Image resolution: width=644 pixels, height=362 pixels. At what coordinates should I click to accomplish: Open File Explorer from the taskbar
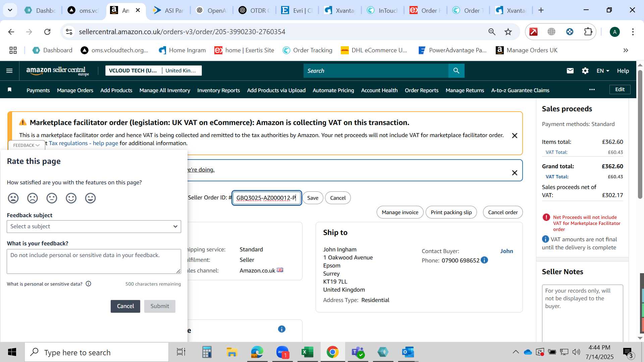click(232, 352)
